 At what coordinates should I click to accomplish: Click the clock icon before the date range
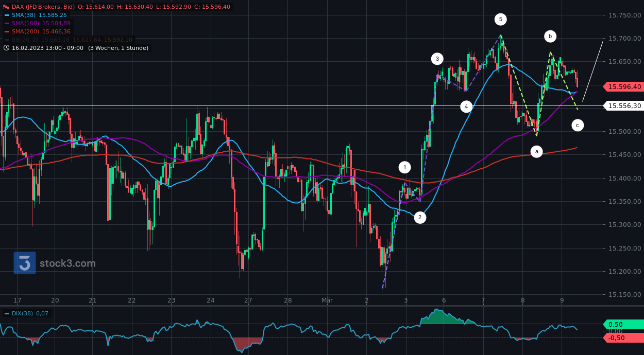pos(6,47)
